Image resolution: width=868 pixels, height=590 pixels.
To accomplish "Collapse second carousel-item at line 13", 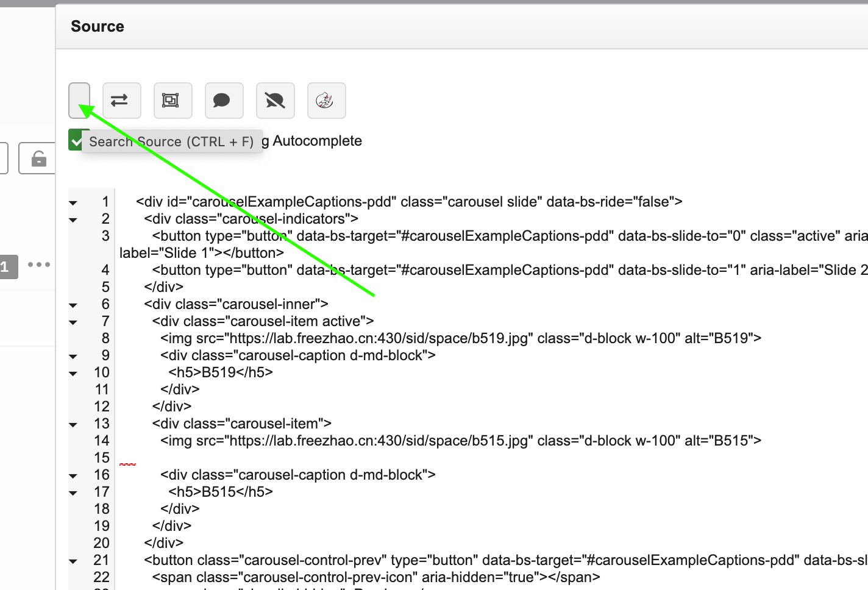I will coord(73,424).
